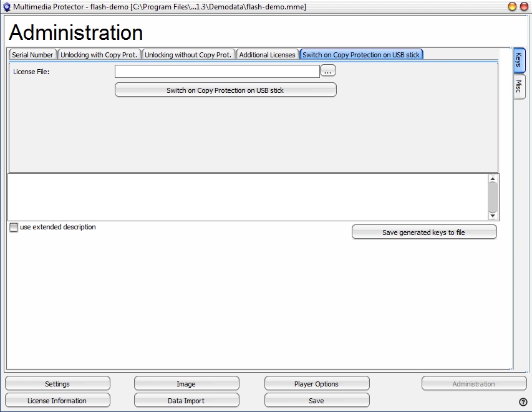Click inside the generated keys text area
532x412 pixels.
tap(248, 198)
